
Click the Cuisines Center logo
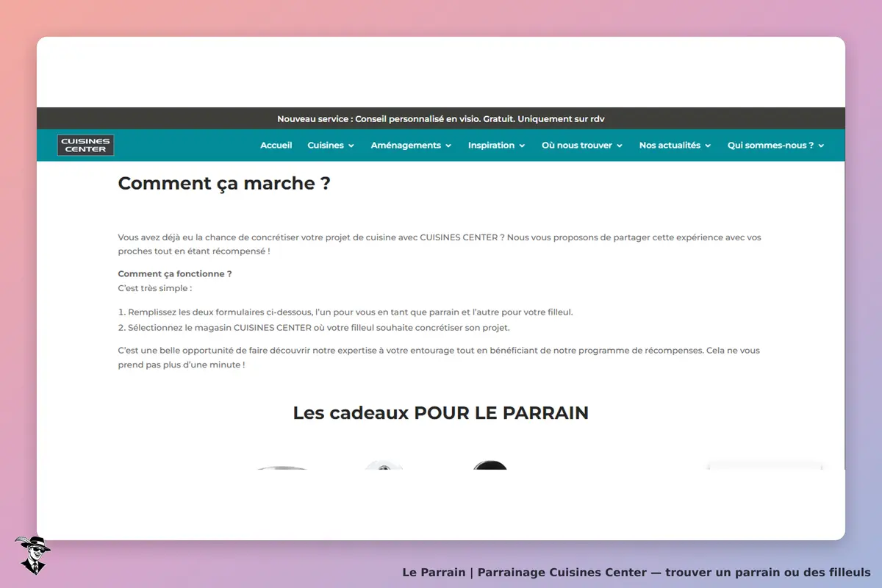pyautogui.click(x=86, y=146)
